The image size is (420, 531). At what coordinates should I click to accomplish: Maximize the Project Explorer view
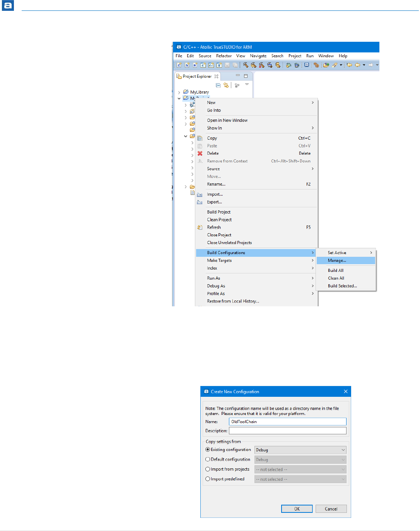click(x=246, y=76)
